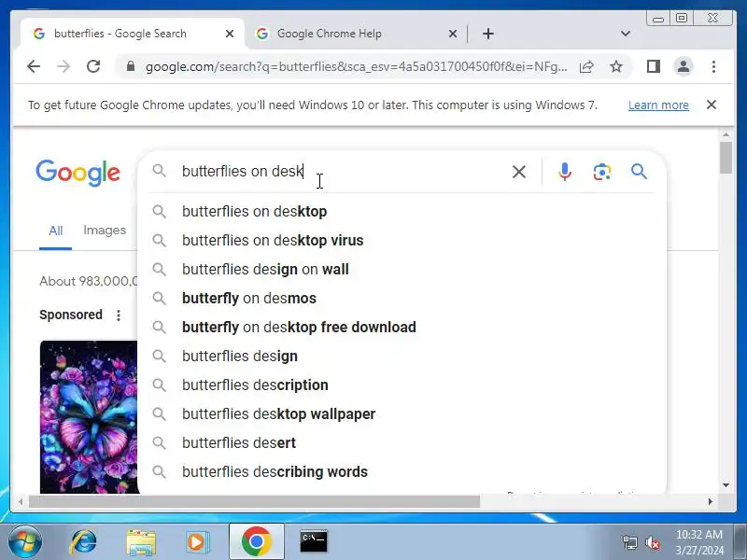The height and width of the screenshot is (560, 747).
Task: Reload the page with the refresh icon
Action: [x=93, y=66]
